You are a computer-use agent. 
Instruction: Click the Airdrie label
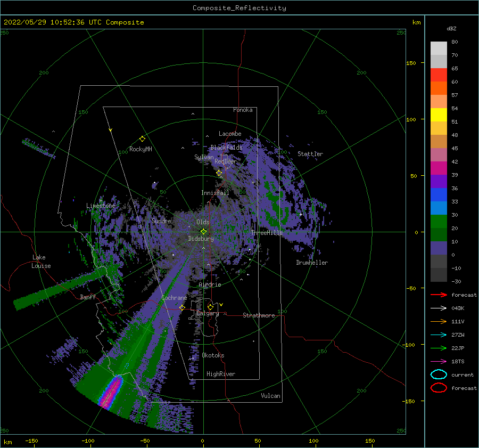[x=210, y=284]
